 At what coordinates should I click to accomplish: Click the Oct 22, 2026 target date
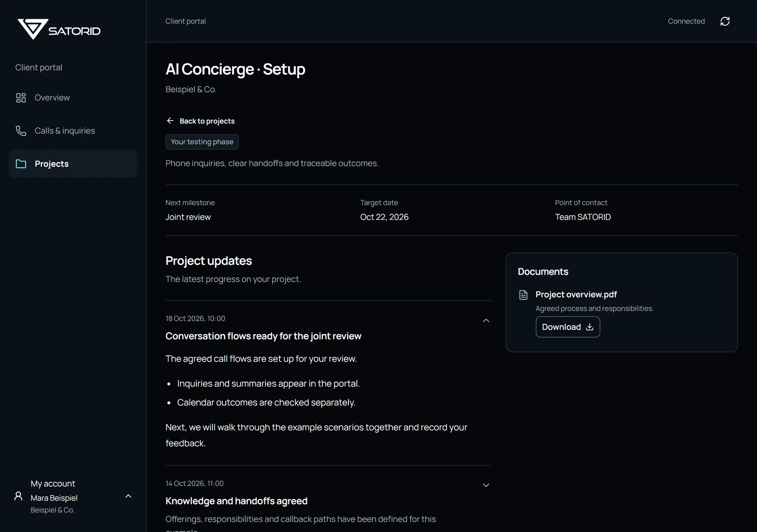point(384,217)
